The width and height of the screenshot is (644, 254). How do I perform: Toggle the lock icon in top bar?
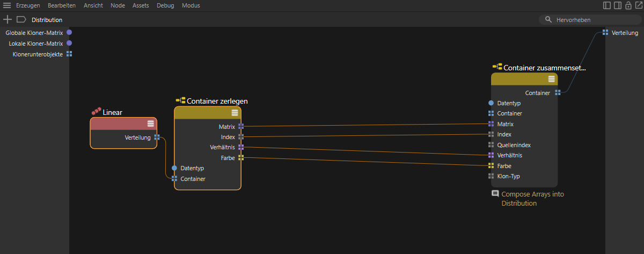point(628,5)
